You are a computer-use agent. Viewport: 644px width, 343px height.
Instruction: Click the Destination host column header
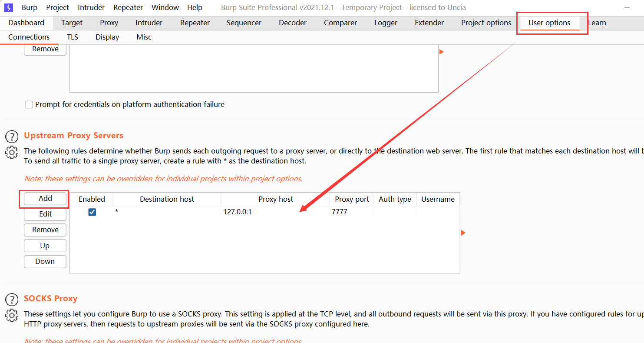(167, 199)
